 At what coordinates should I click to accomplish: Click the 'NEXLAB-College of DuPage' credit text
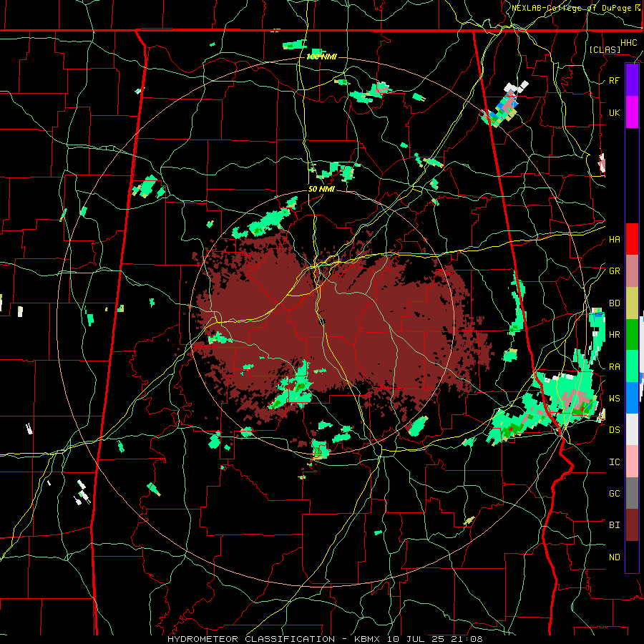point(570,8)
